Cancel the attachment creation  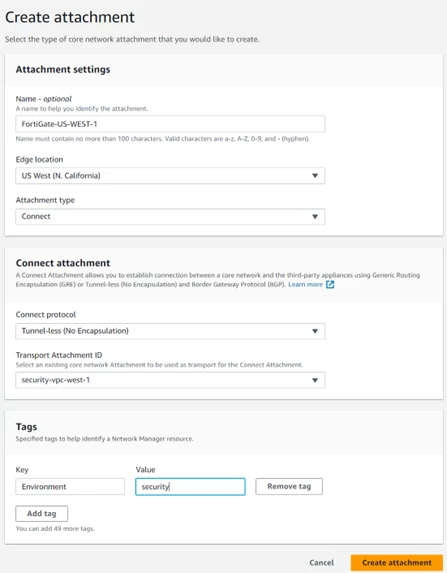pyautogui.click(x=321, y=563)
